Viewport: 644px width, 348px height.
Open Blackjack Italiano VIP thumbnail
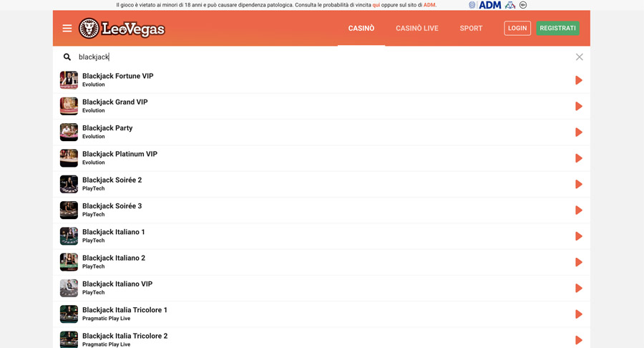coord(69,288)
